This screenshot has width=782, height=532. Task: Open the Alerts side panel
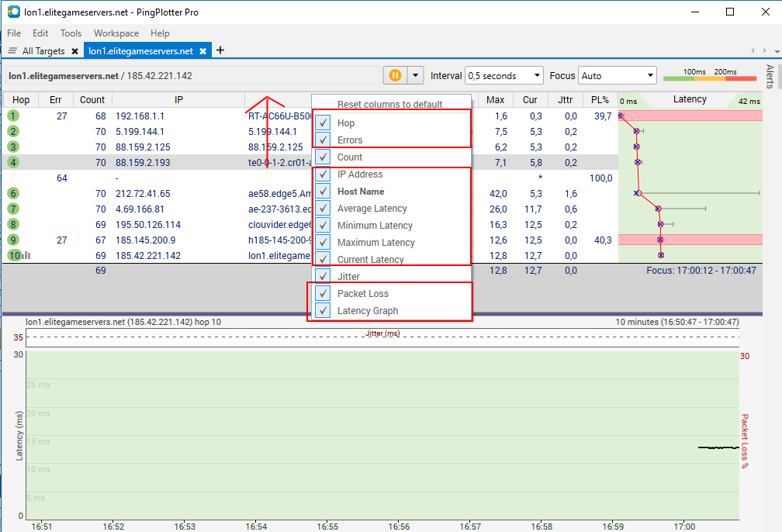[x=767, y=75]
